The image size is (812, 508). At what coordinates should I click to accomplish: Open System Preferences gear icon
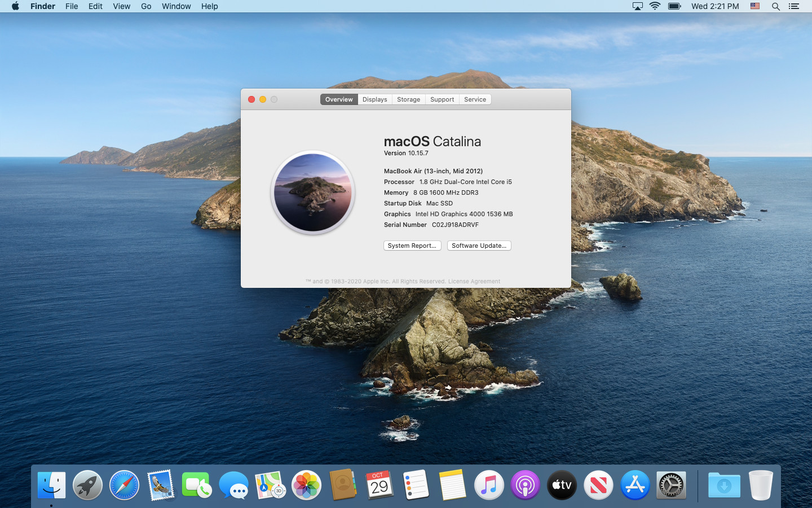pyautogui.click(x=671, y=485)
